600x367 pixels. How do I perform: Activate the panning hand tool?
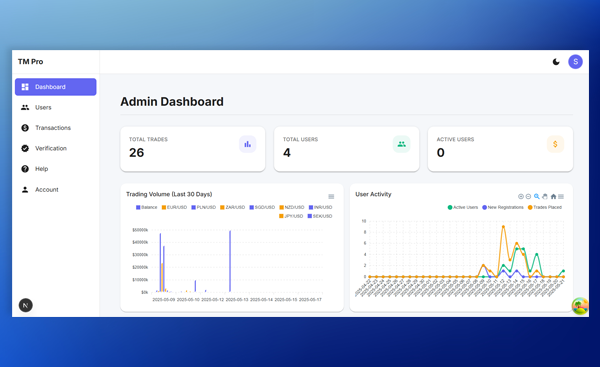pyautogui.click(x=545, y=196)
